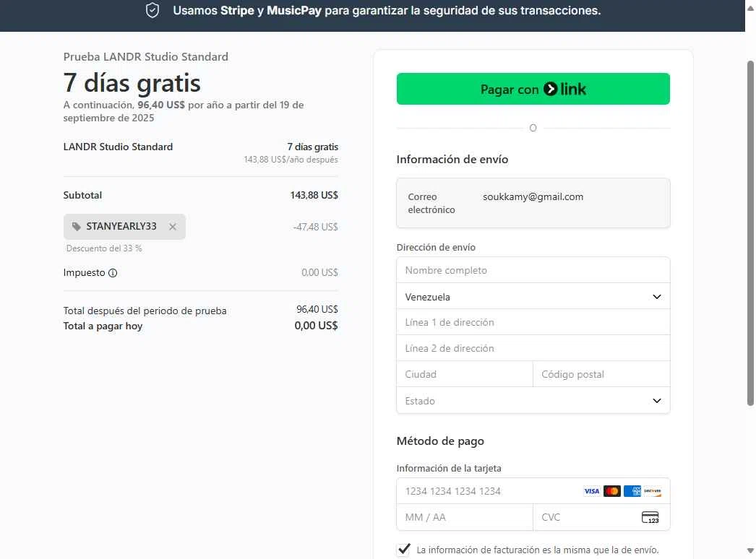The height and width of the screenshot is (559, 756).
Task: Focus the MM / AA expiry field
Action: (x=464, y=517)
